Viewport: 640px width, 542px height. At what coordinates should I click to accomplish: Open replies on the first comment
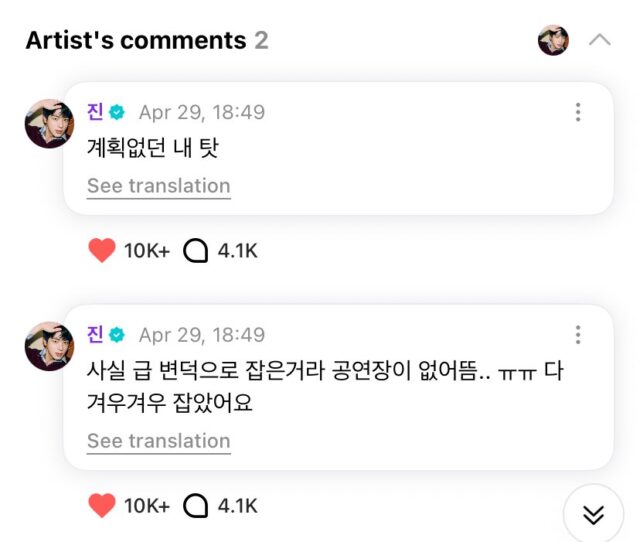(x=196, y=251)
